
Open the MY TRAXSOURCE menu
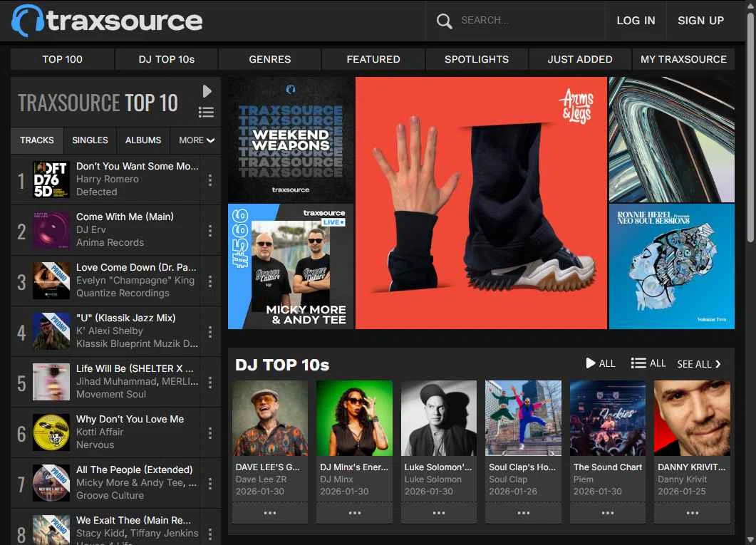coord(683,59)
